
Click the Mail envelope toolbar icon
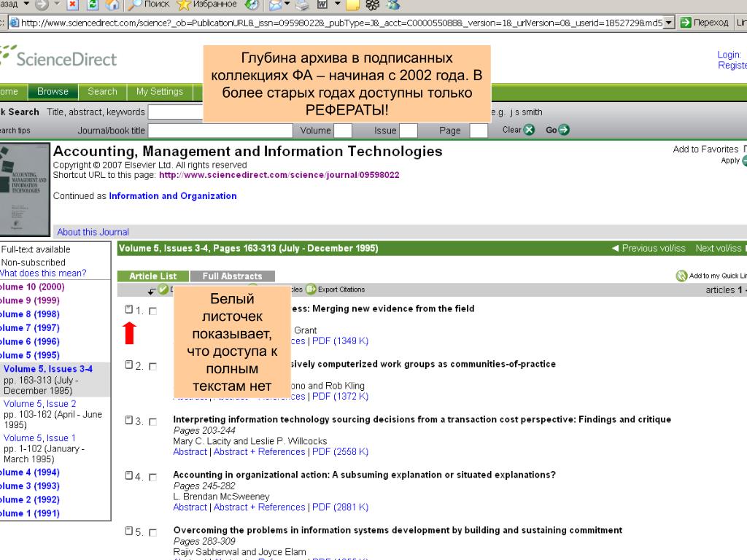point(275,5)
